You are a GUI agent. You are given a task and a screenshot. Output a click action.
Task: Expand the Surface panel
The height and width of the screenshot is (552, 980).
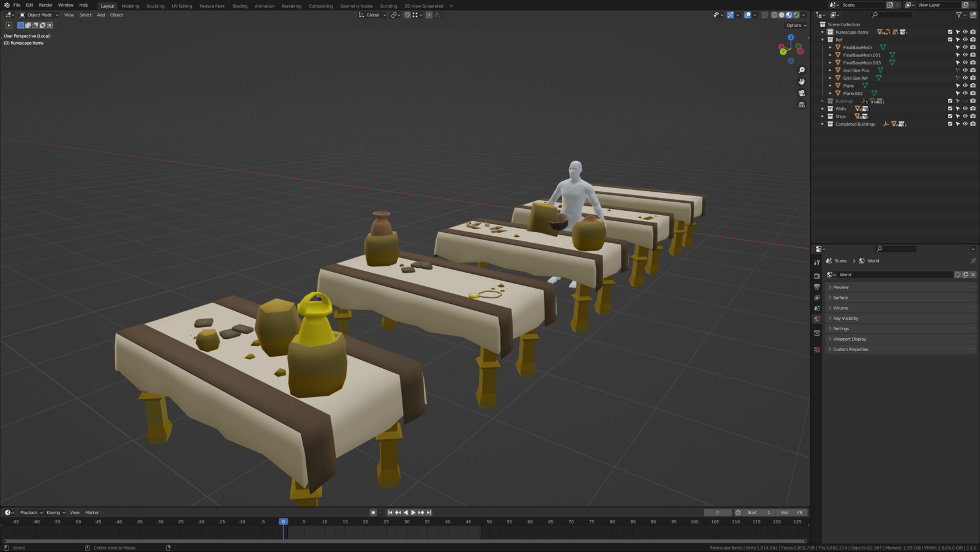900,298
